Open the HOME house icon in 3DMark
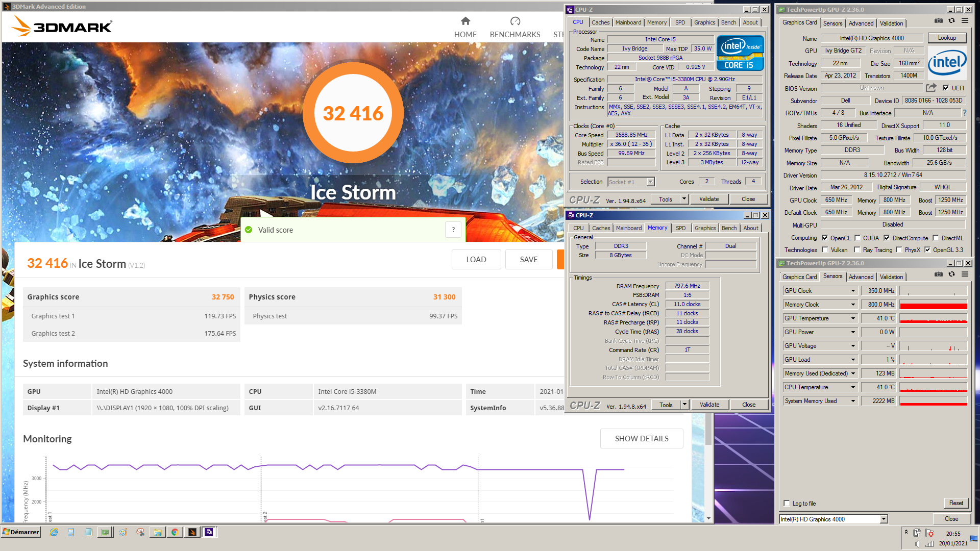 (x=465, y=21)
